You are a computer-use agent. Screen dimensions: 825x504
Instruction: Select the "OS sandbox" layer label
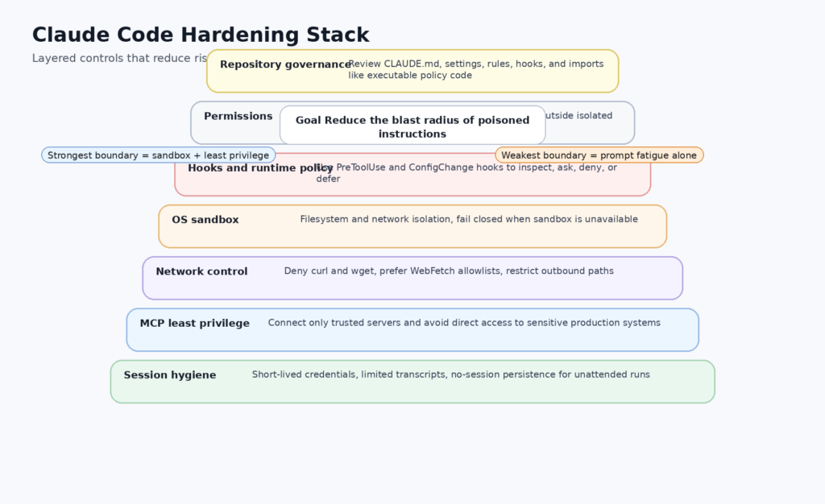(x=205, y=220)
